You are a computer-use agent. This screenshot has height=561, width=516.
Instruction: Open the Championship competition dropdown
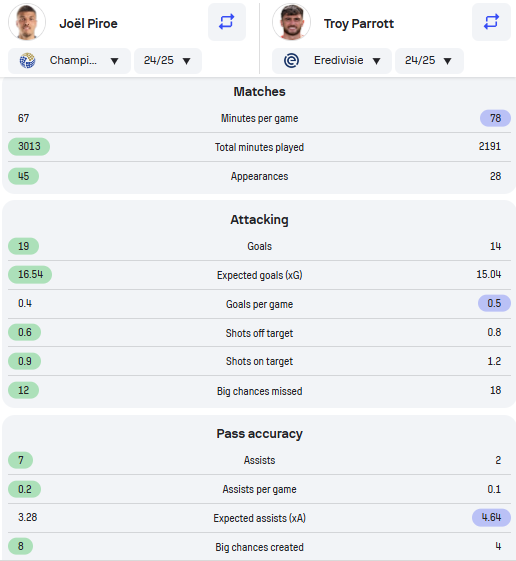[69, 61]
